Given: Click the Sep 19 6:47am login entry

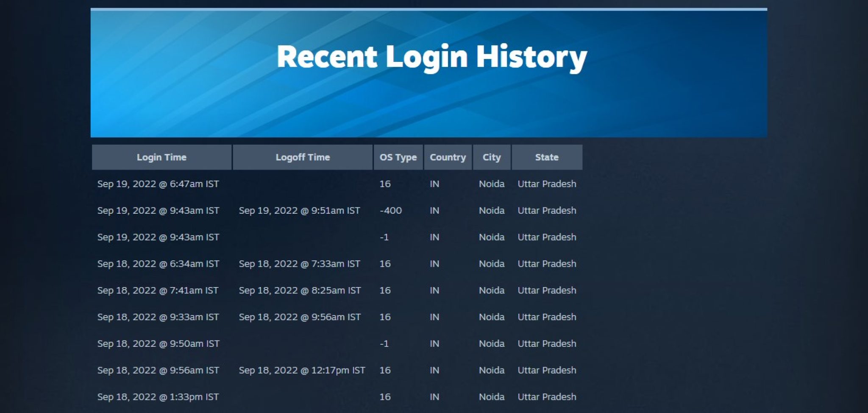Looking at the screenshot, I should click(158, 184).
